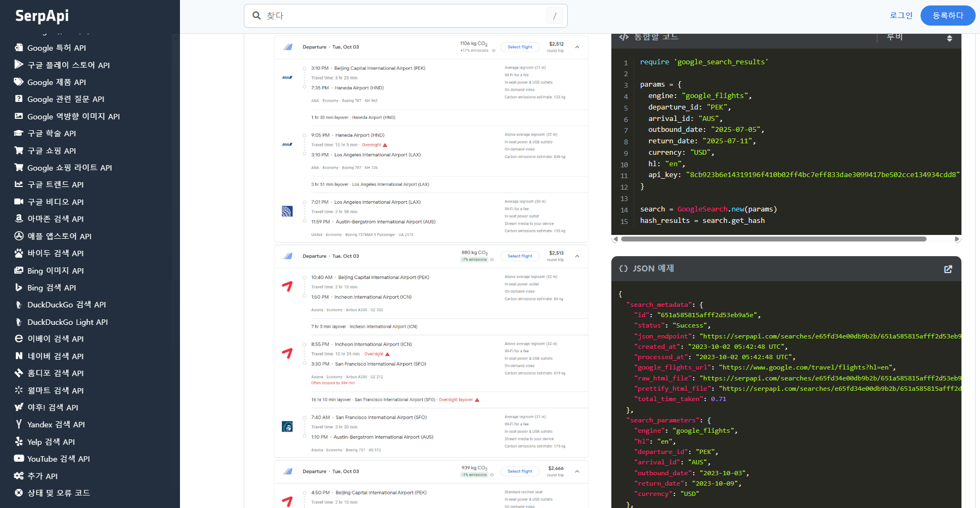
Task: Click the DuckDuckGo 검색 API icon
Action: (x=19, y=305)
